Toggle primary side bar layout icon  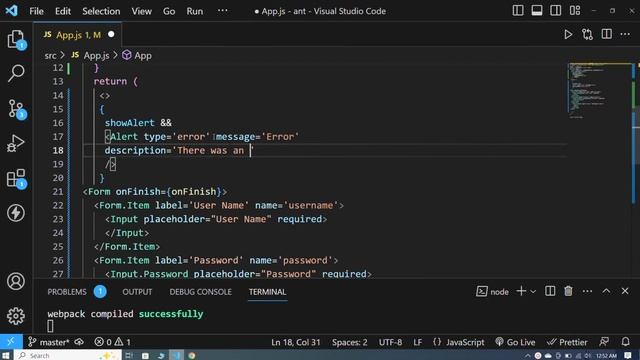point(518,11)
